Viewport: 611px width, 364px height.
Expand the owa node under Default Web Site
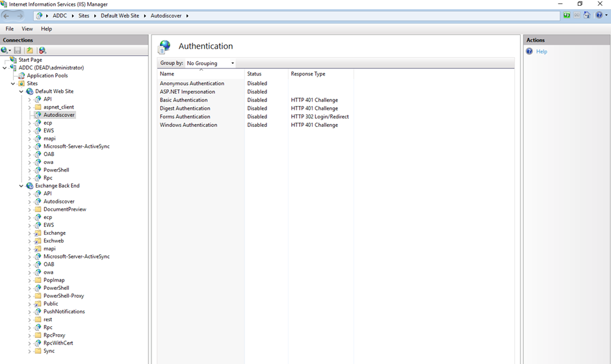pos(29,162)
